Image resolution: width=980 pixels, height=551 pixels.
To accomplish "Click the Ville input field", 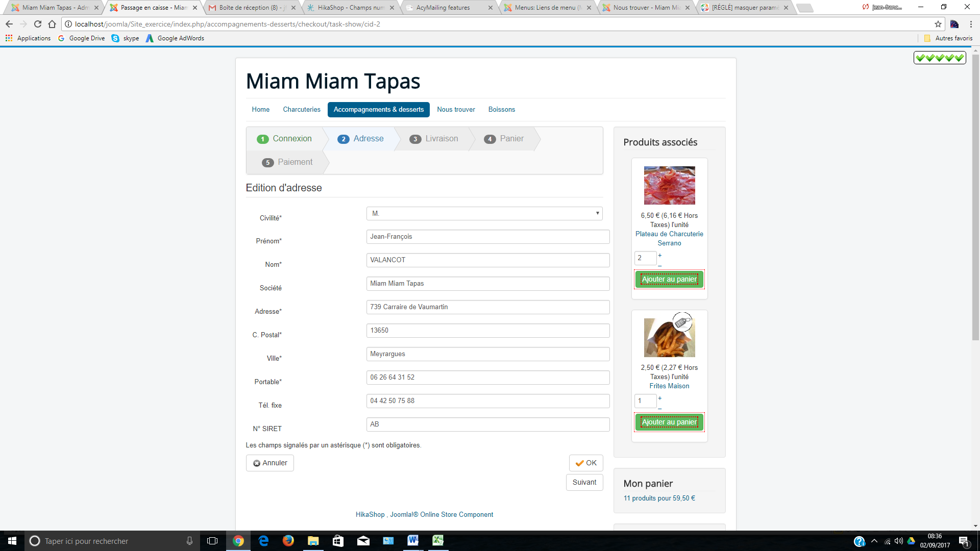I will [x=487, y=354].
